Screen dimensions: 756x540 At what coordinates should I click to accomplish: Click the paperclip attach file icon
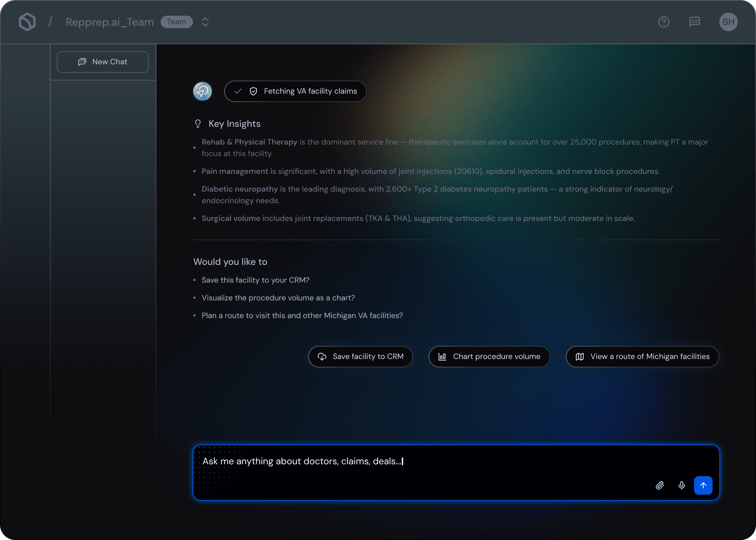(x=660, y=485)
